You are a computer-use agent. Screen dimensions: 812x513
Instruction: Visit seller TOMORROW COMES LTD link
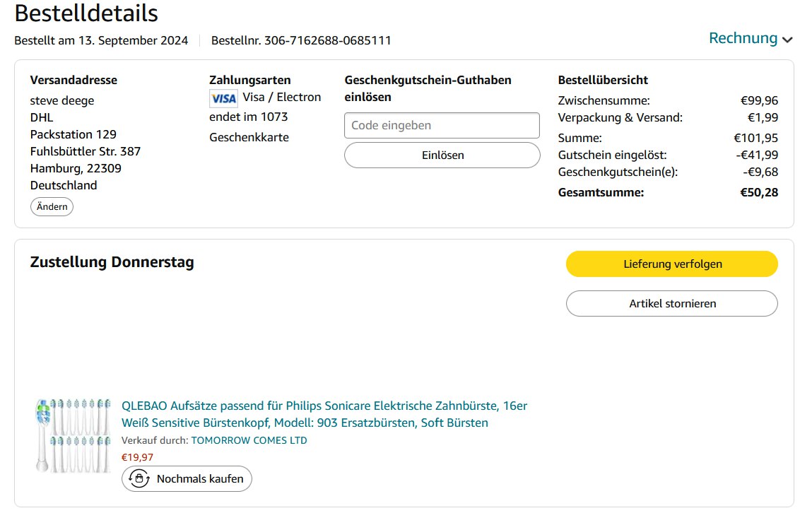249,440
